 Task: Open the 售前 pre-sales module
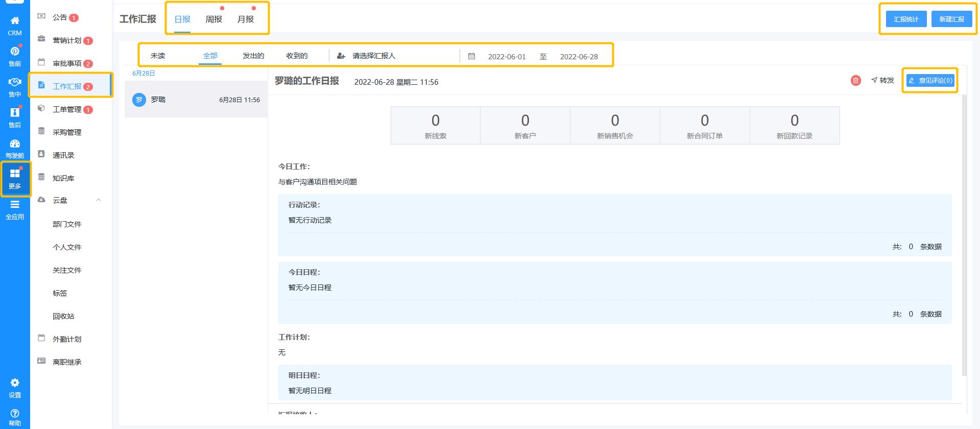(15, 56)
